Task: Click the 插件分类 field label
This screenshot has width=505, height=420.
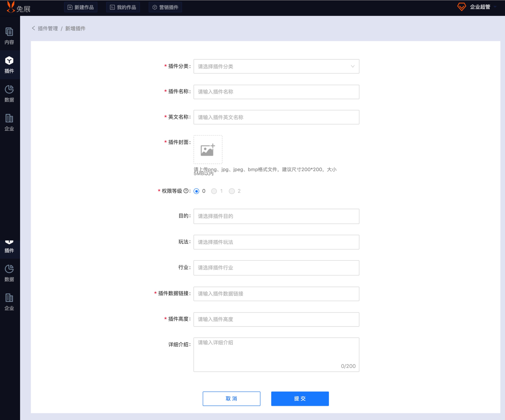Action: [x=178, y=66]
